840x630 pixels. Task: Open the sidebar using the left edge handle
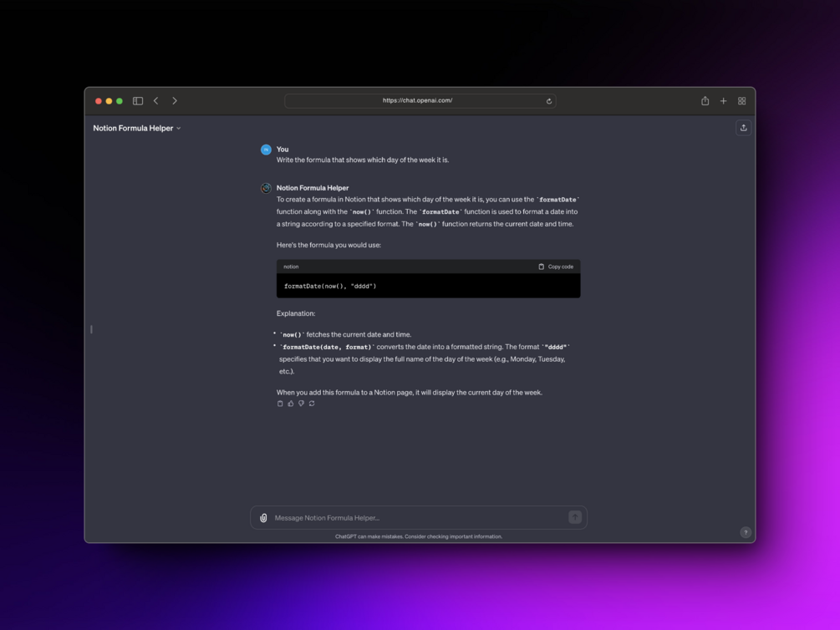coord(92,329)
